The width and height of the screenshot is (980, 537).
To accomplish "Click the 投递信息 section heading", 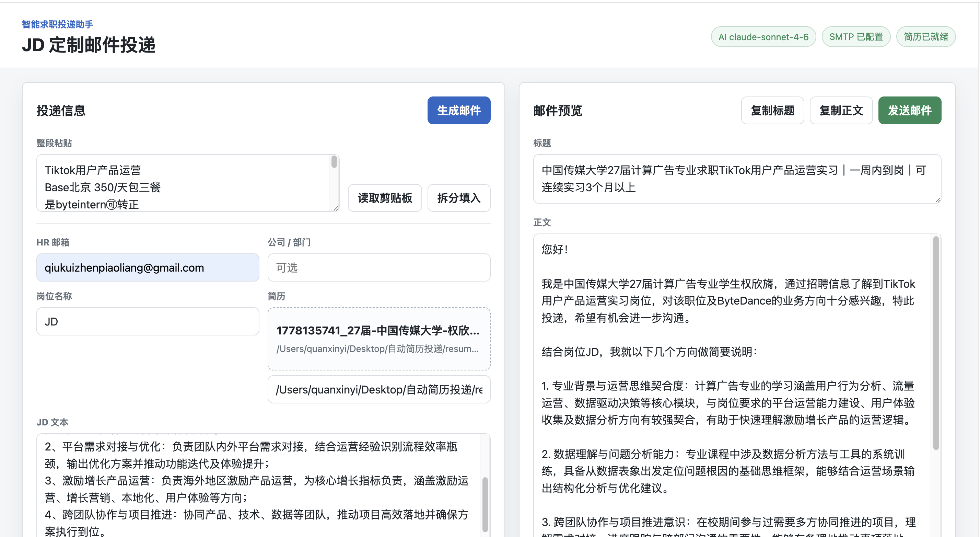I will (61, 111).
